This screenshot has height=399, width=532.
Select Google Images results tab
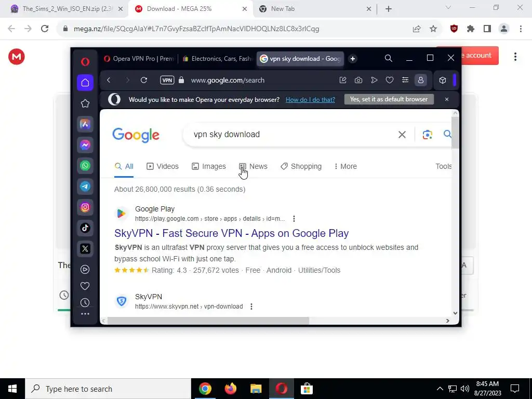click(x=209, y=166)
